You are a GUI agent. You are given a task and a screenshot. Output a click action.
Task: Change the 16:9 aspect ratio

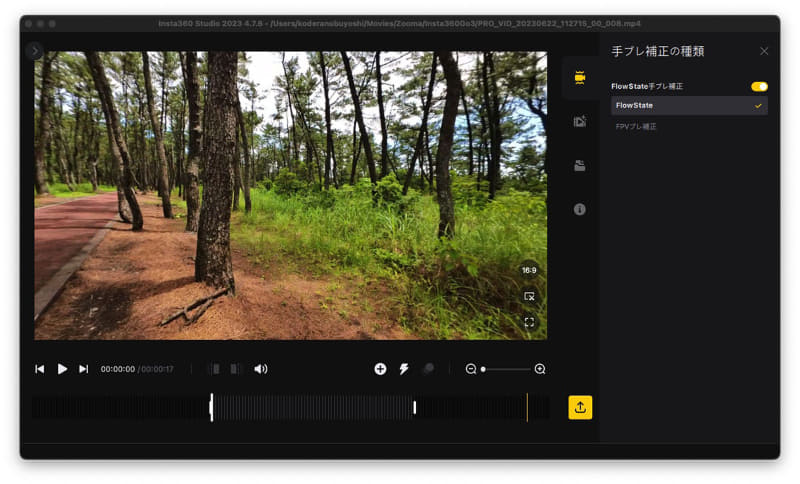(529, 270)
